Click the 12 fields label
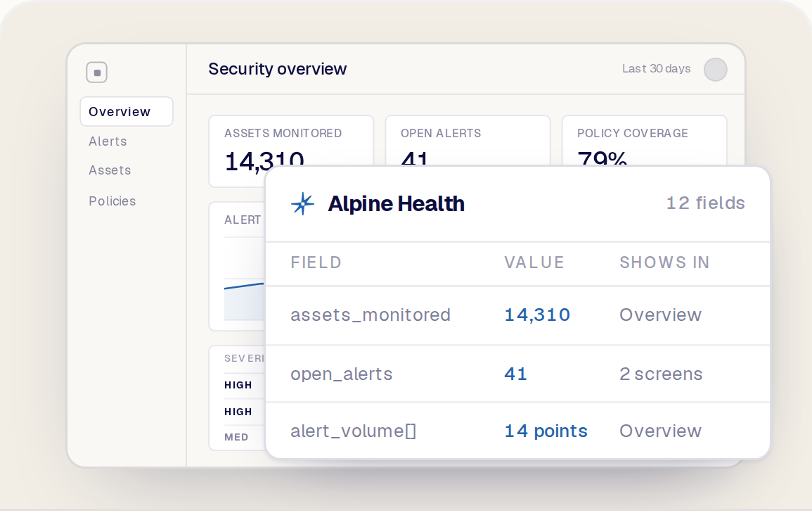The width and height of the screenshot is (812, 513). pyautogui.click(x=705, y=203)
